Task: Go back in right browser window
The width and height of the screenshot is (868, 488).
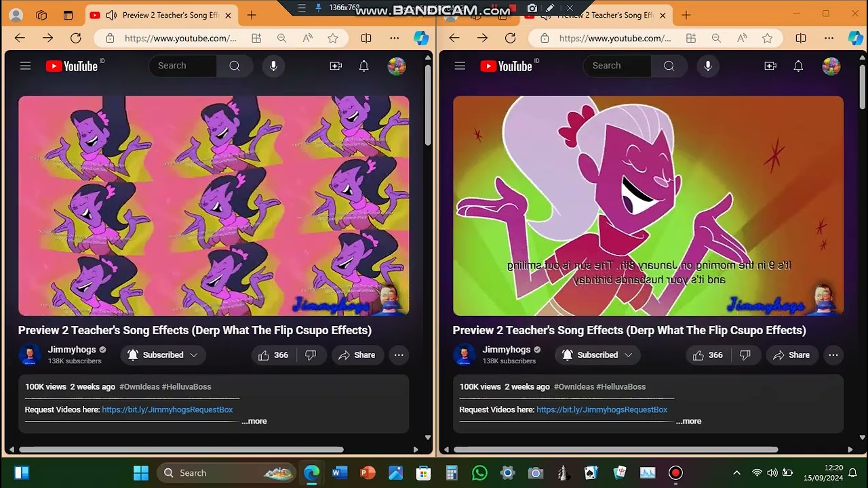Action: 454,38
